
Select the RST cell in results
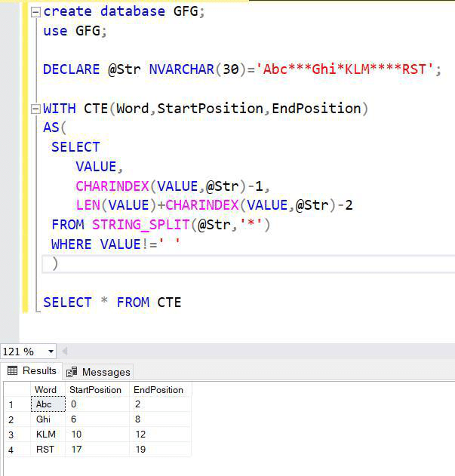pyautogui.click(x=48, y=450)
